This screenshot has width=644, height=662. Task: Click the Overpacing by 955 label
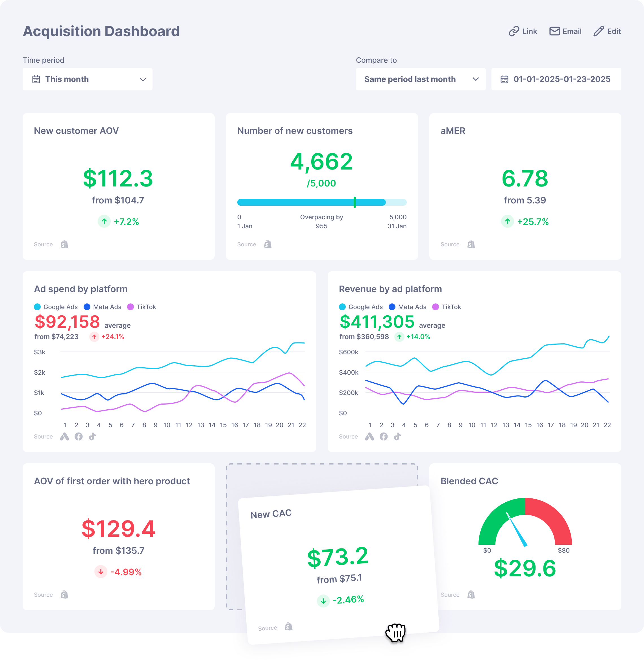click(322, 222)
